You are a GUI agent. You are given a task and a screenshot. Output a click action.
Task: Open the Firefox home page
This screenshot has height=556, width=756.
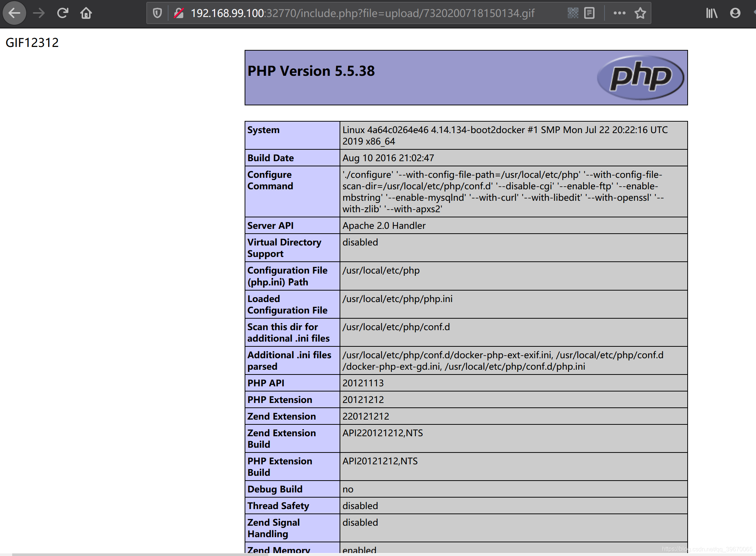pos(86,13)
